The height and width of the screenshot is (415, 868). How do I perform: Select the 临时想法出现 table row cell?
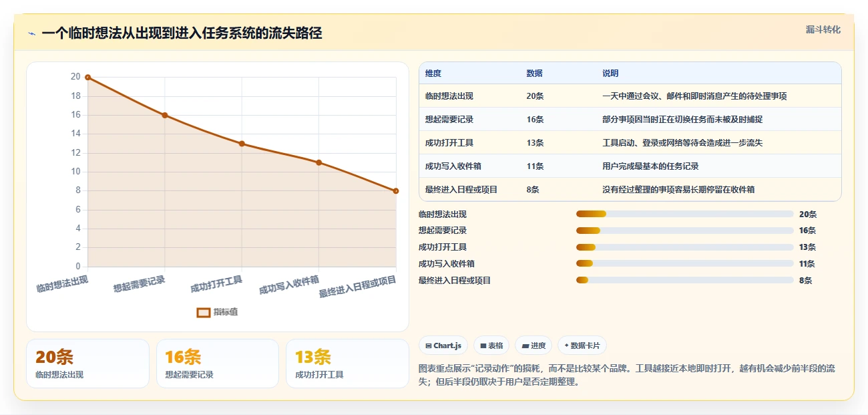click(x=449, y=96)
